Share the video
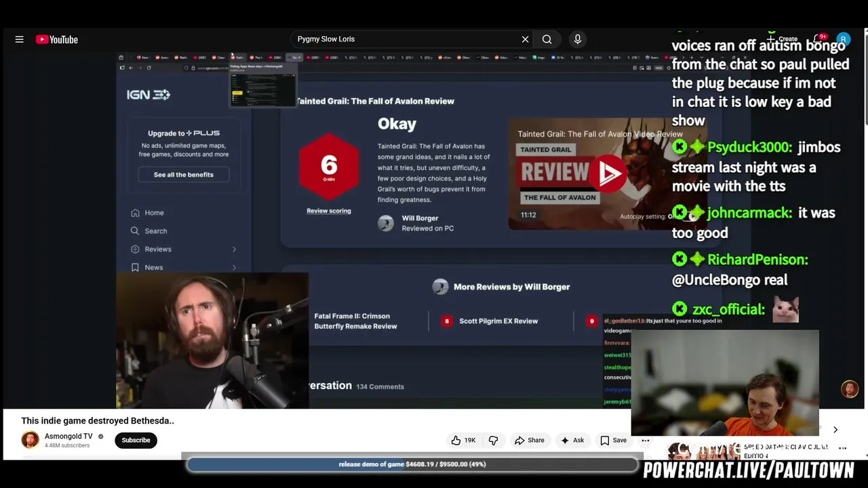Viewport: 868px width, 488px height. coord(529,440)
